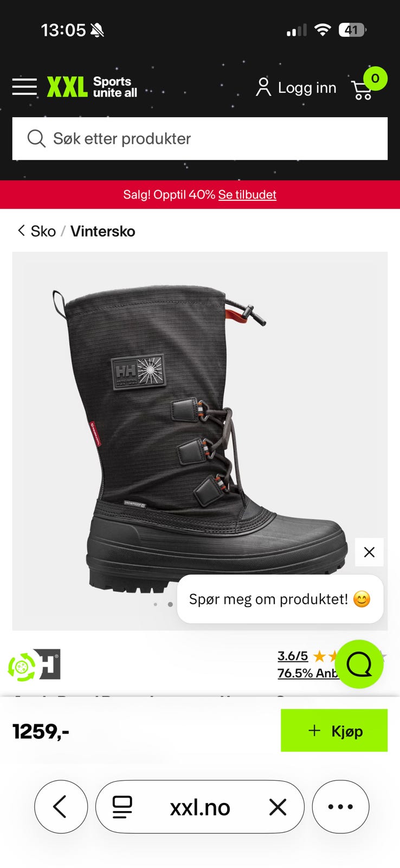Open Vintersko breadcrumb category

coord(103,231)
